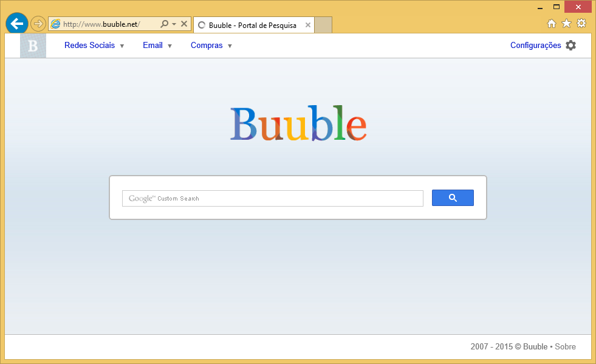The image size is (596, 364).
Task: Click the browser Forward arrow button
Action: pos(38,24)
